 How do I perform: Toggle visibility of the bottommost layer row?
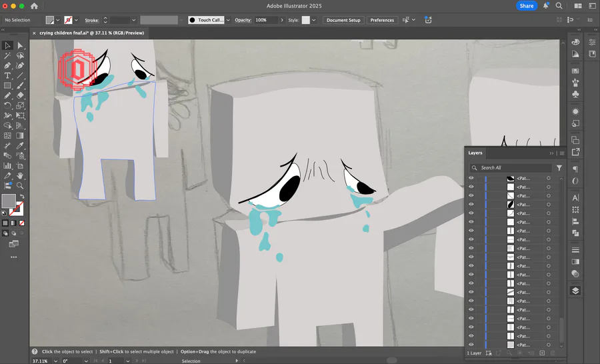[x=471, y=345]
